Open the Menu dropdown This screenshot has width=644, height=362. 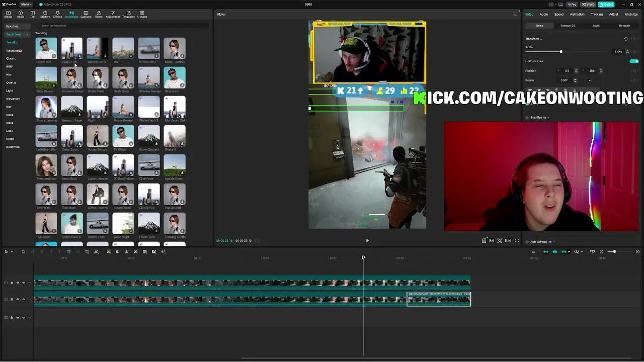[x=25, y=5]
